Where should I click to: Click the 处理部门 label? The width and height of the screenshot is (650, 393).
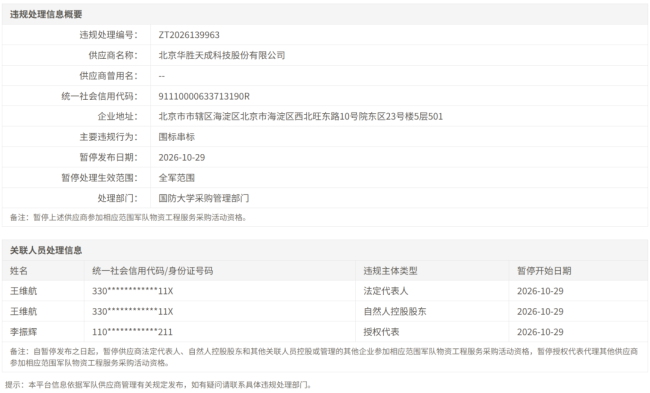pos(118,198)
